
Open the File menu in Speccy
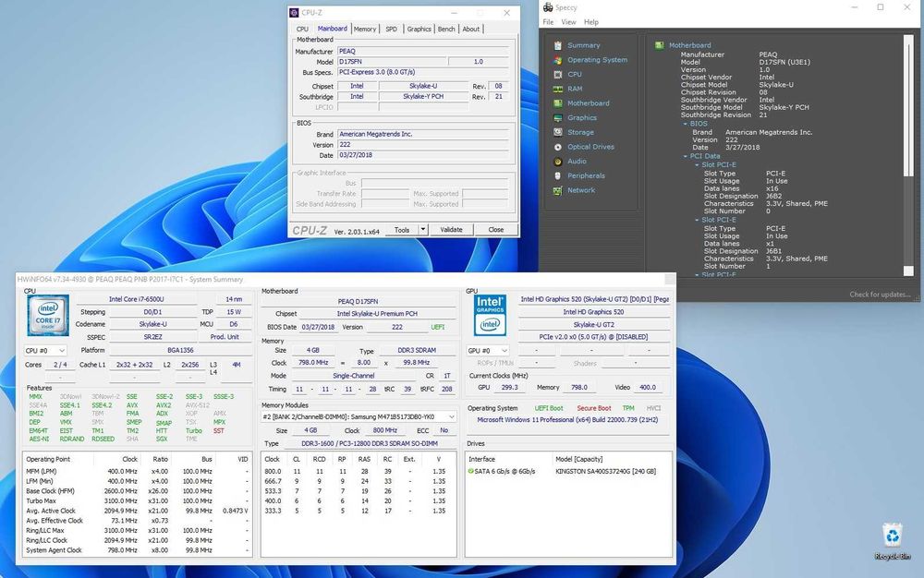coord(548,22)
